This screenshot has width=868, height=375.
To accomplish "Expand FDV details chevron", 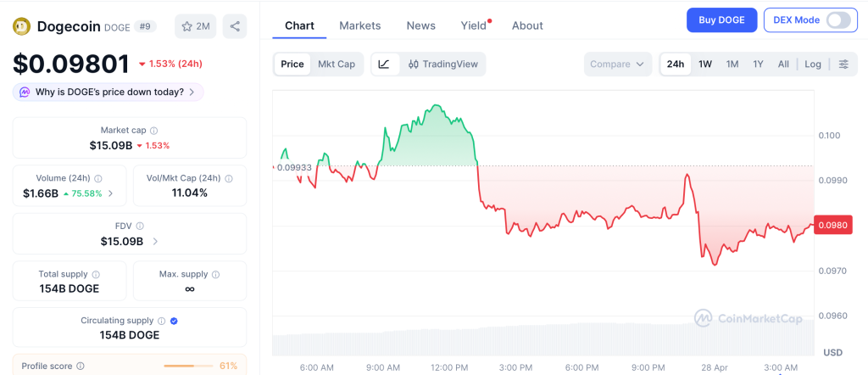I will tap(154, 242).
